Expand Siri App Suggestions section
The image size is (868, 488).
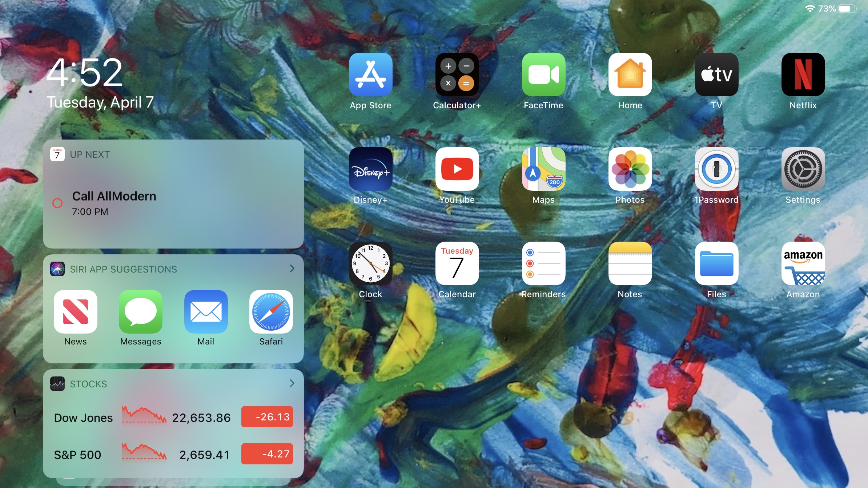pos(292,269)
